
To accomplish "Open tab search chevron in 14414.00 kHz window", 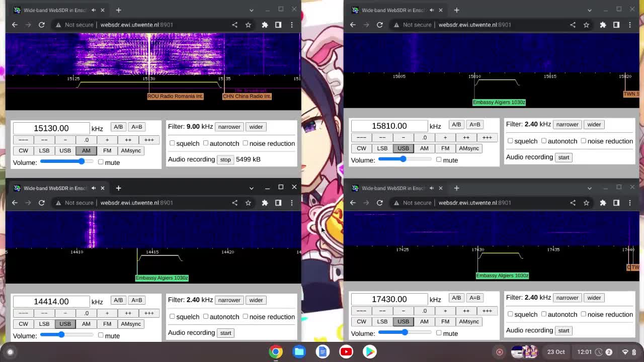I will pyautogui.click(x=252, y=188).
